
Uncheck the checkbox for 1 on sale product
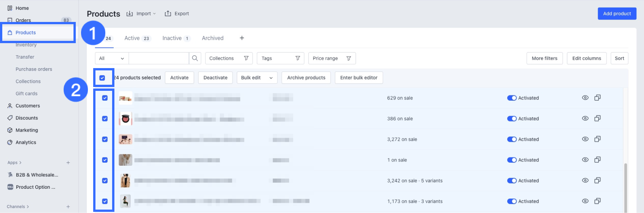tap(105, 160)
